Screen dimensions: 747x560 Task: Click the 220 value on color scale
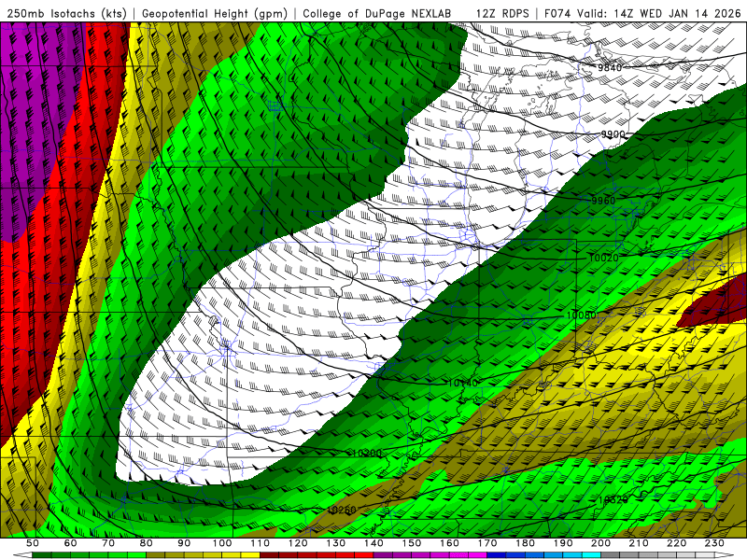(676, 543)
